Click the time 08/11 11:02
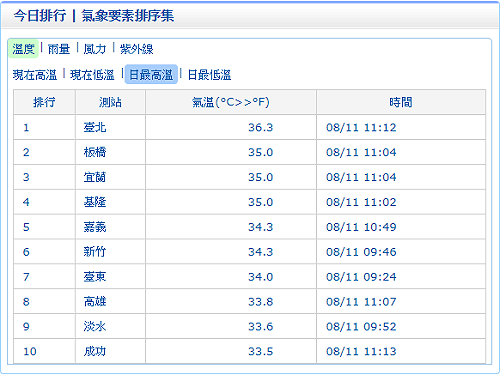500x375 pixels. tap(361, 202)
